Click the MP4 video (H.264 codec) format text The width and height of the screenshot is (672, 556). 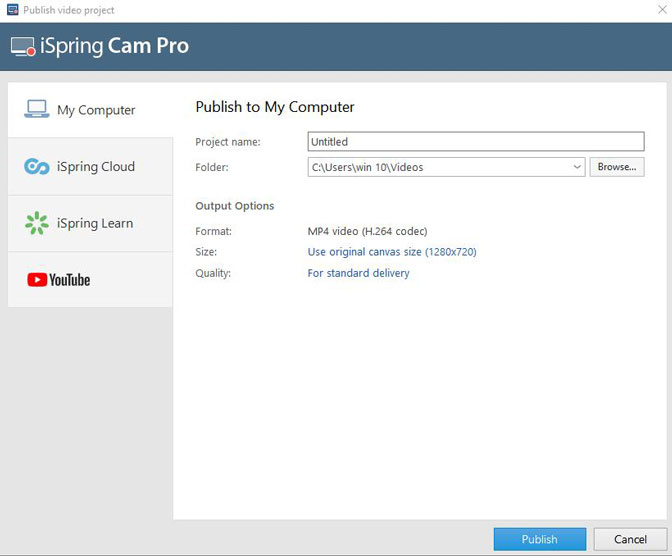(x=367, y=231)
